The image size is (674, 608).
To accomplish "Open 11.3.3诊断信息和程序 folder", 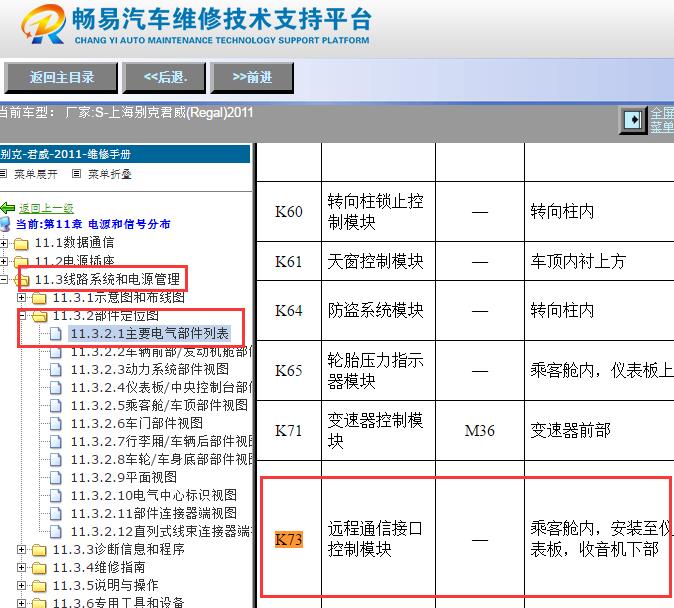I will 119,549.
